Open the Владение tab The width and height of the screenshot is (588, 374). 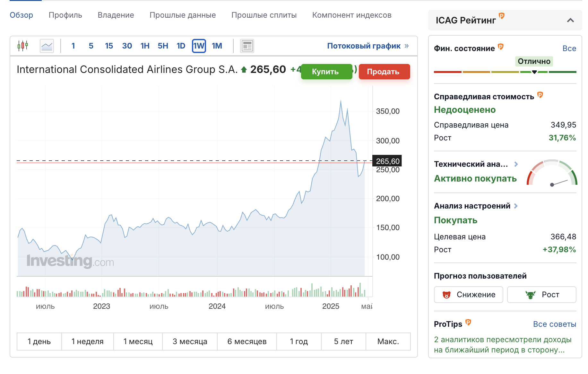[x=116, y=15]
